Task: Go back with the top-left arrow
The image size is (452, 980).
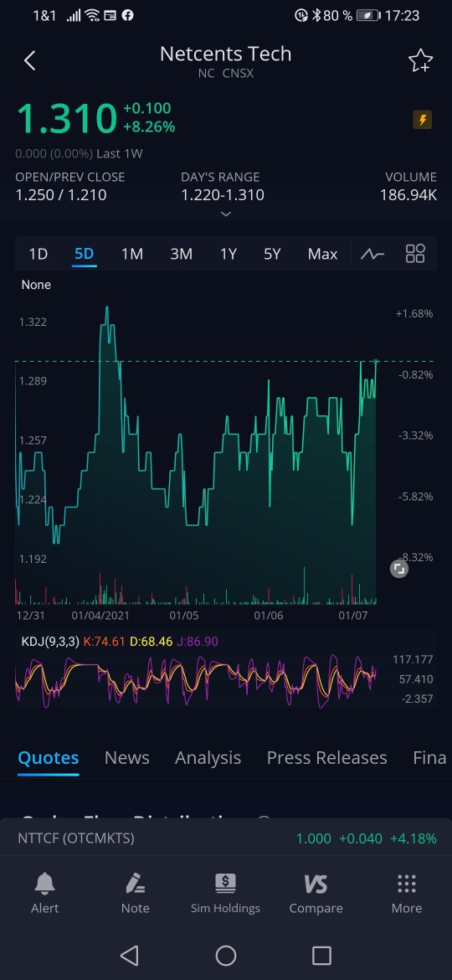Action: point(30,60)
